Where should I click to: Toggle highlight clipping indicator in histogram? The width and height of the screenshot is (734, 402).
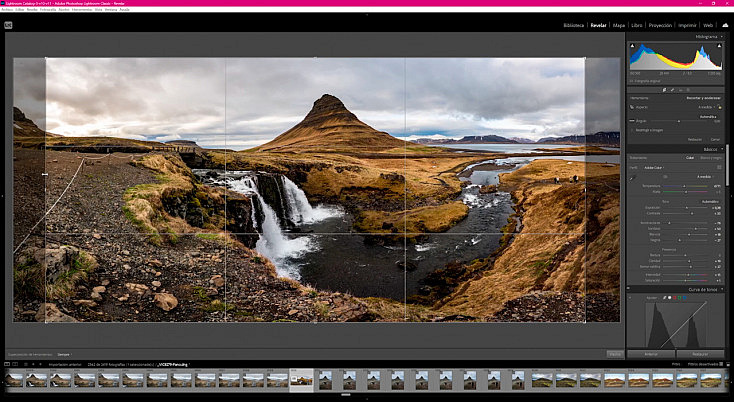click(x=719, y=46)
